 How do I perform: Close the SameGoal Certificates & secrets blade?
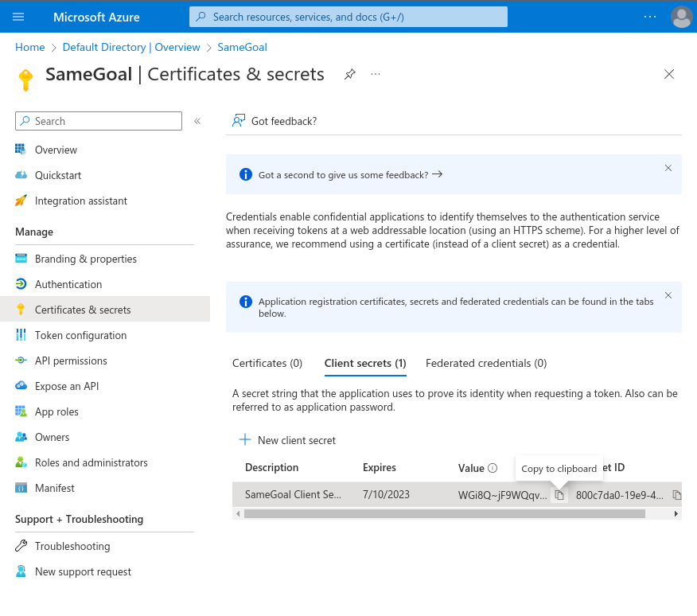669,74
